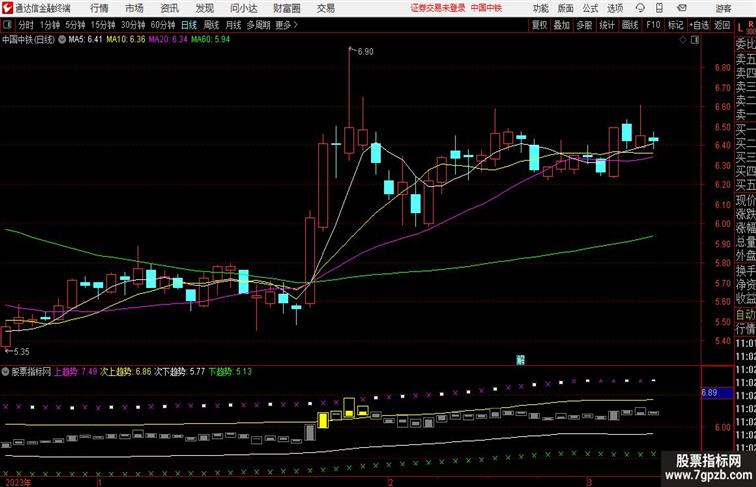Viewport: 756px width, 487px height.
Task: Click the 多股 multi-stock button
Action: (584, 25)
